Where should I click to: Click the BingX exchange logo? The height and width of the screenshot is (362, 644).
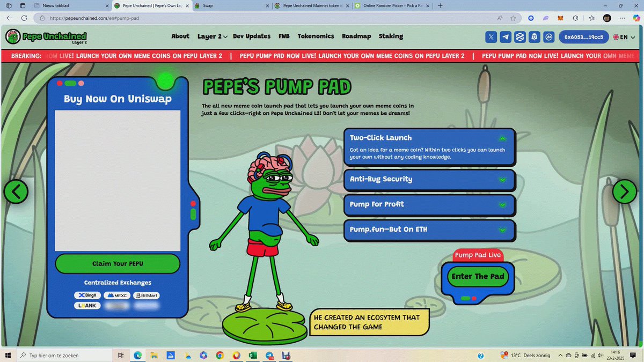(x=87, y=295)
